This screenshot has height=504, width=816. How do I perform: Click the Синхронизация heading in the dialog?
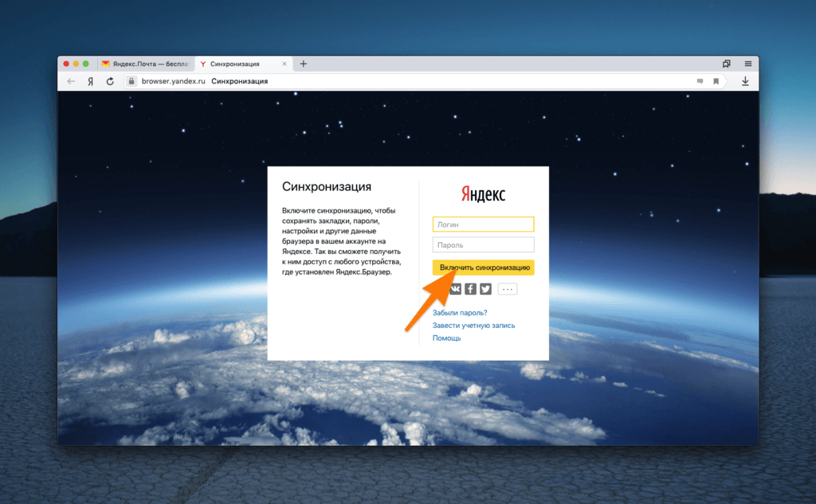click(x=327, y=186)
